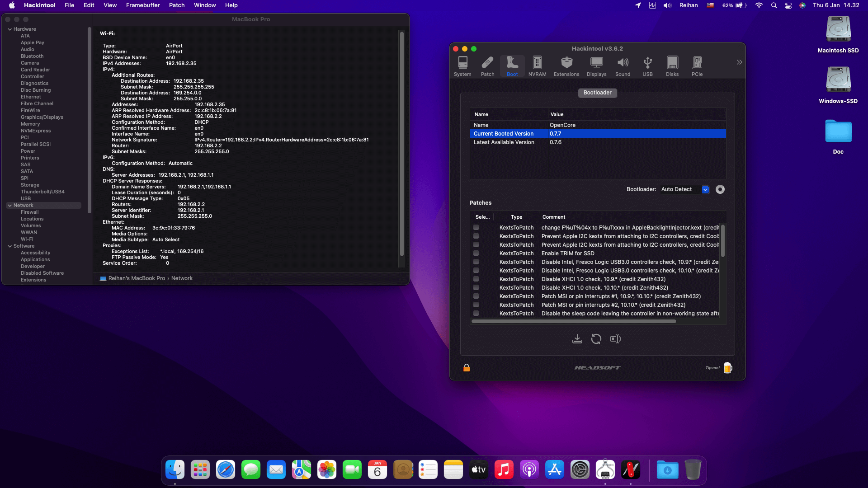
Task: Click the Tip me beer icon
Action: pyautogui.click(x=727, y=368)
